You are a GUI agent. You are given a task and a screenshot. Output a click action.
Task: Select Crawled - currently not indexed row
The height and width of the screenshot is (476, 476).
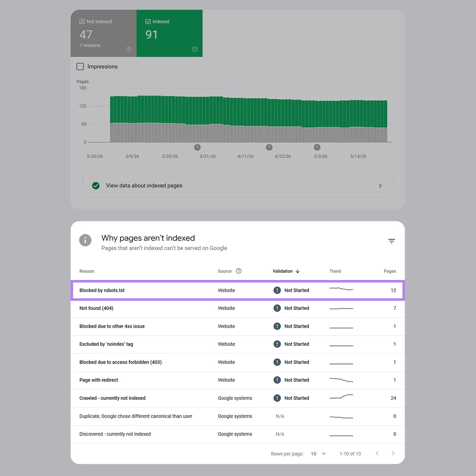click(238, 398)
